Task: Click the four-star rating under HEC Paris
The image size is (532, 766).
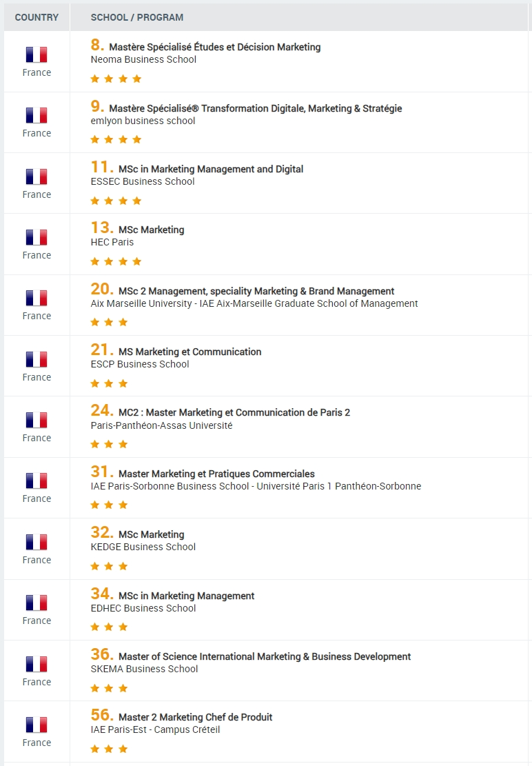Action: point(116,261)
